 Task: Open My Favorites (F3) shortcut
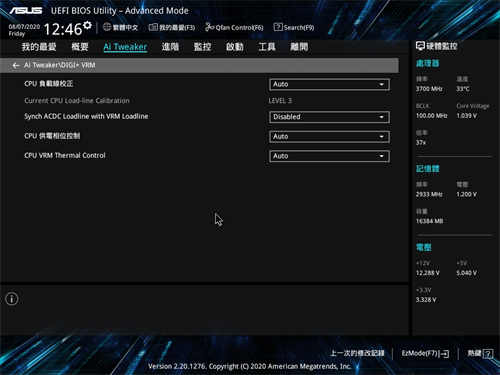(x=172, y=27)
